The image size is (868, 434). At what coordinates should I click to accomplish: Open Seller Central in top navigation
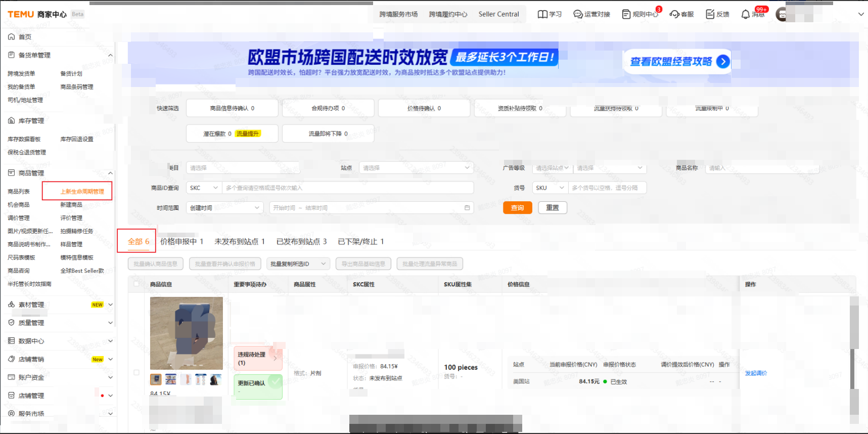pos(499,14)
